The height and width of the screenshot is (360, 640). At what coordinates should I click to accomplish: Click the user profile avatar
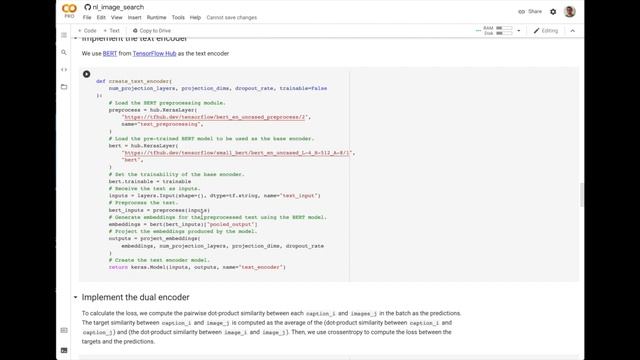(x=570, y=11)
